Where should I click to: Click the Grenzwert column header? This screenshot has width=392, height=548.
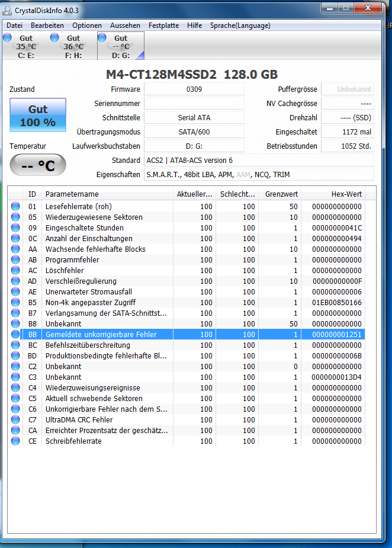coord(280,194)
